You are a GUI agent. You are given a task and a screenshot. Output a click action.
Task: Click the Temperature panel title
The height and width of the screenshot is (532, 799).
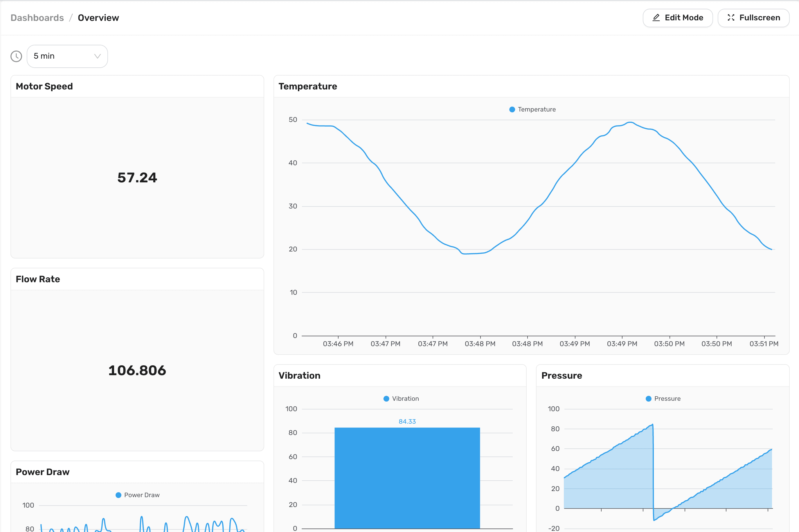pos(307,86)
